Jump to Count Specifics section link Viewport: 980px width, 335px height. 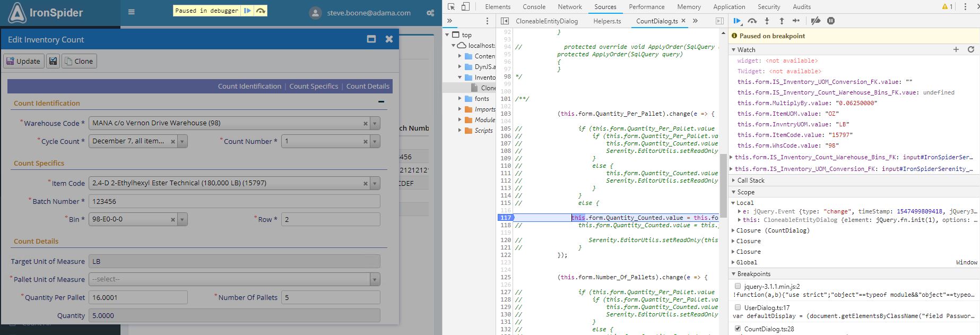314,87
